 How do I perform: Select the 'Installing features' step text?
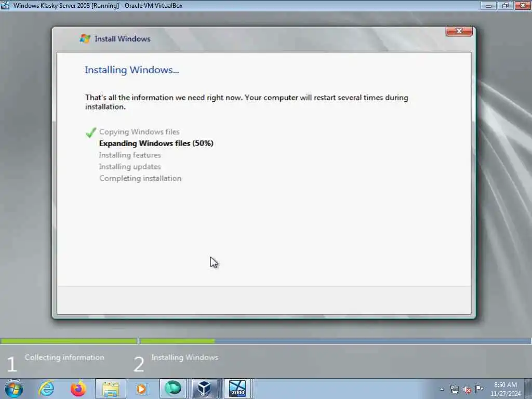[x=130, y=155]
